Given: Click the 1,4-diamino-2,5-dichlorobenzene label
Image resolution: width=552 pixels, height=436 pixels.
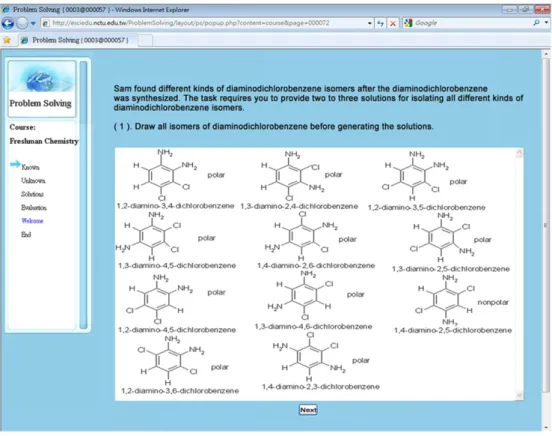Looking at the screenshot, I should (x=453, y=330).
